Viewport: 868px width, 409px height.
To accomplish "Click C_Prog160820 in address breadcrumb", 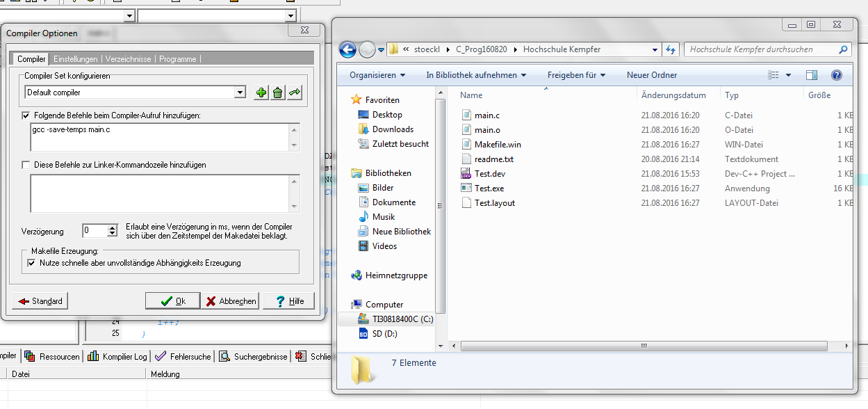I will click(x=482, y=49).
